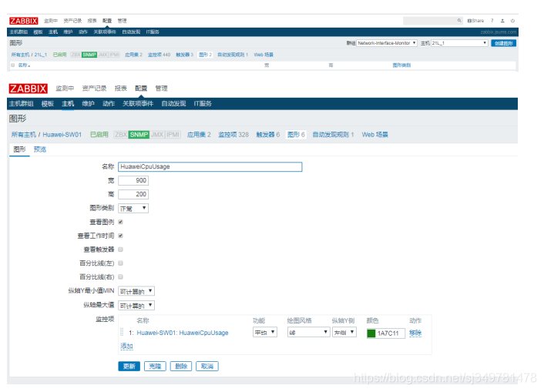Open Web 场景 link on the Huawei-SW01 page
The width and height of the screenshot is (544, 392).
[375, 135]
